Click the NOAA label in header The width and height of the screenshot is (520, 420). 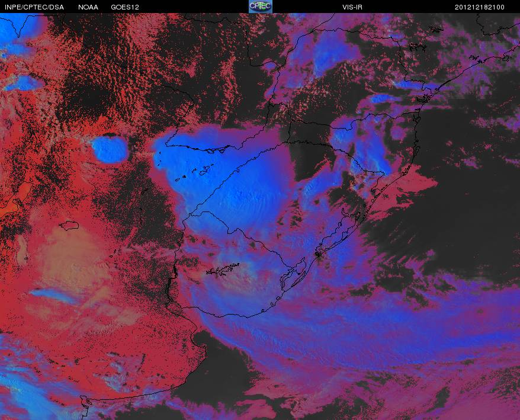click(x=88, y=7)
